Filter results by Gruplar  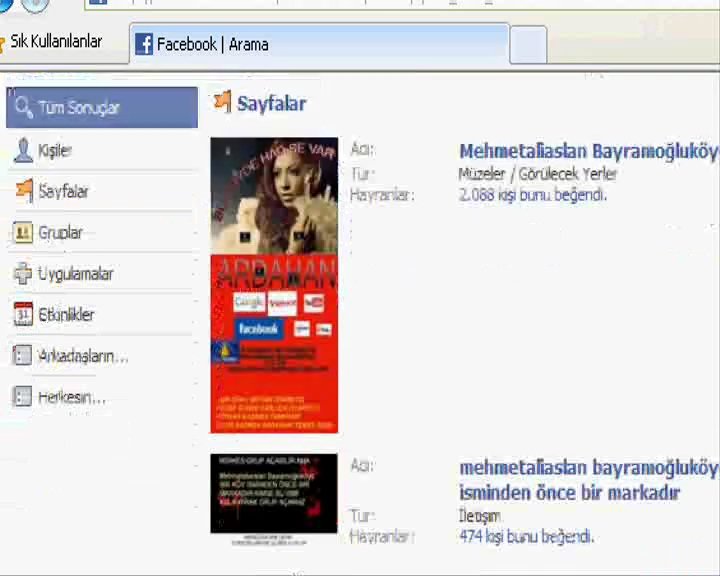(102, 232)
